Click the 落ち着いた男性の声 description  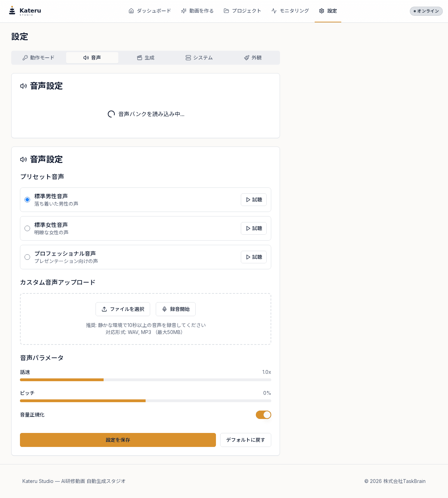click(x=56, y=204)
